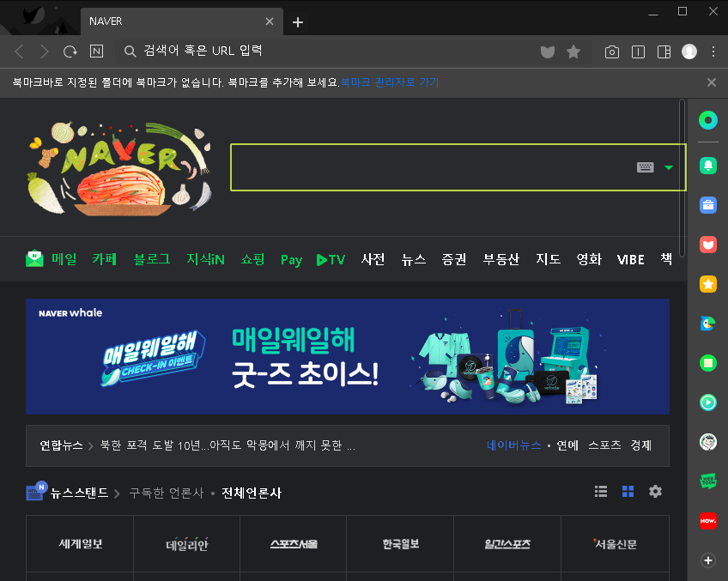Open dual tab split view icon
This screenshot has height=581, width=728.
(639, 52)
